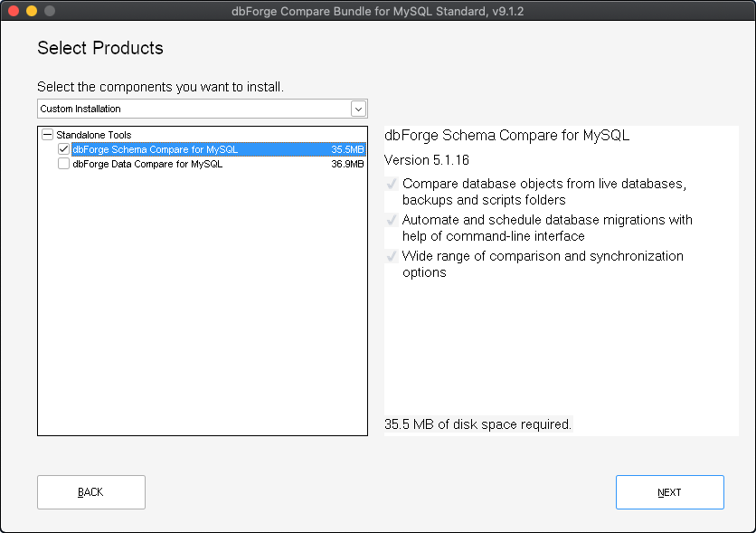This screenshot has width=756, height=533.
Task: Click the '35.5 MB of disk space required' text
Action: click(x=477, y=424)
